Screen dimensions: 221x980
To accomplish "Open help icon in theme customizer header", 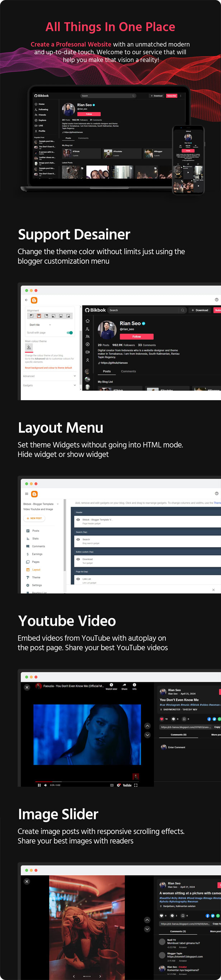I will click(216, 300).
